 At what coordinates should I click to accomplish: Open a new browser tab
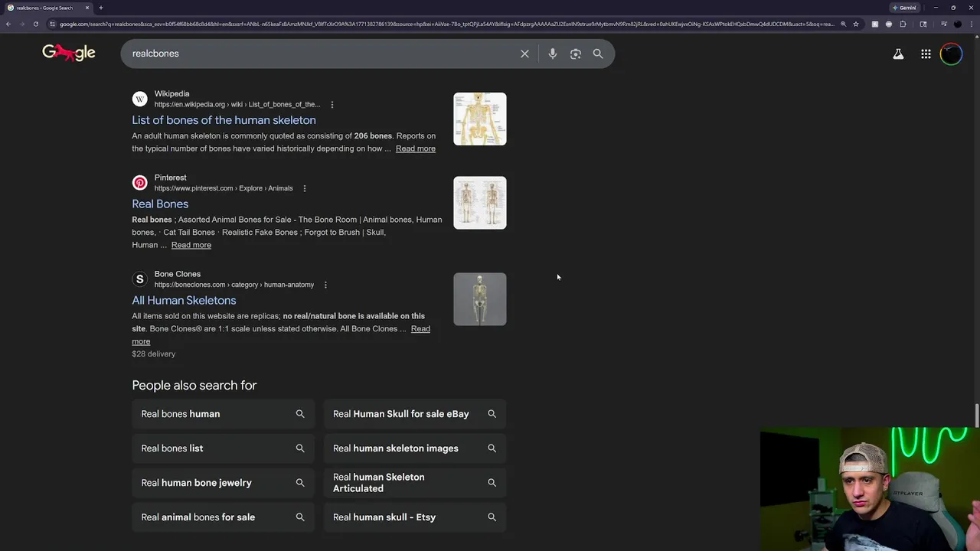pos(100,8)
